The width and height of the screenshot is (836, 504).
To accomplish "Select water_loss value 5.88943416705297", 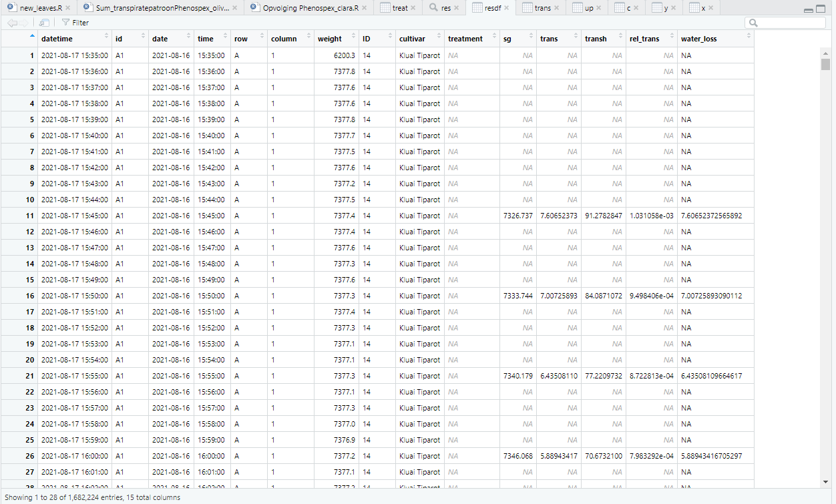I will 712,456.
